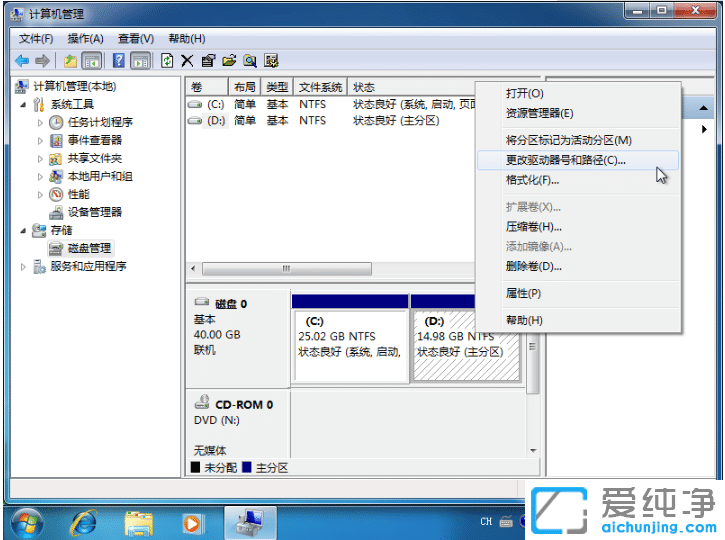Image resolution: width=725 pixels, height=540 pixels.
Task: Toggle the Show/Hide action pane icon
Action: (x=141, y=61)
